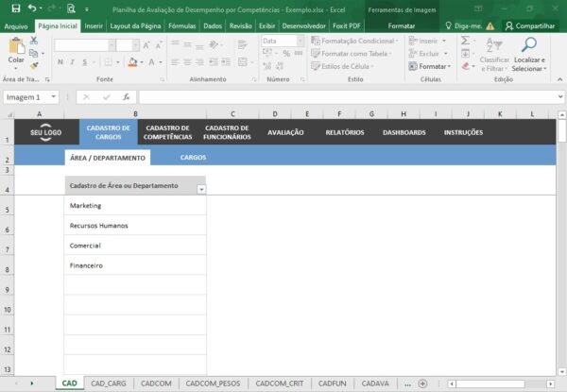
Task: Open fill color dropdown arrow
Action: (x=142, y=62)
